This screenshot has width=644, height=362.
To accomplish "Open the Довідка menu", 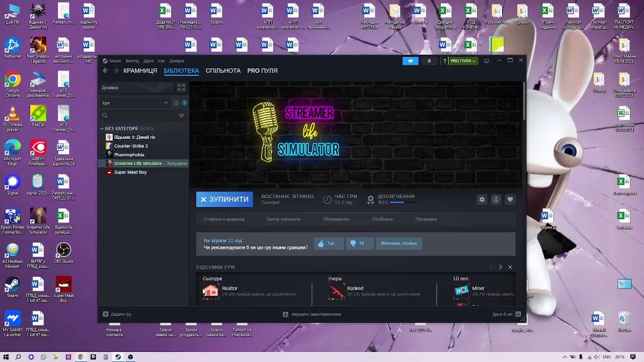I will (x=177, y=61).
